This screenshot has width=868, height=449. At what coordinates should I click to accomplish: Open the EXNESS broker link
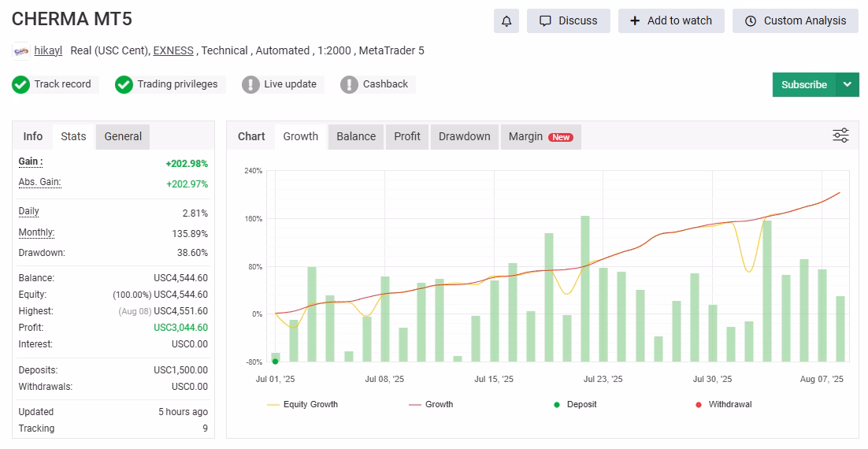point(173,51)
